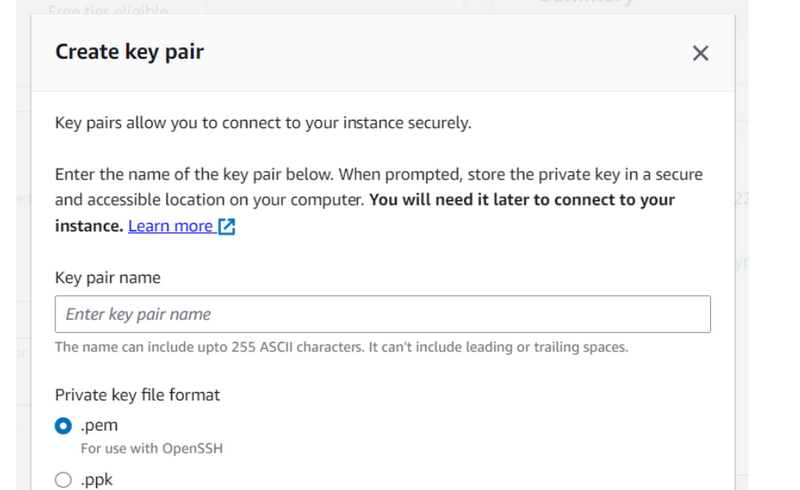Viewport: 800px width, 490px height.
Task: Click the bold 'You will need it later' text
Action: pyautogui.click(x=522, y=200)
